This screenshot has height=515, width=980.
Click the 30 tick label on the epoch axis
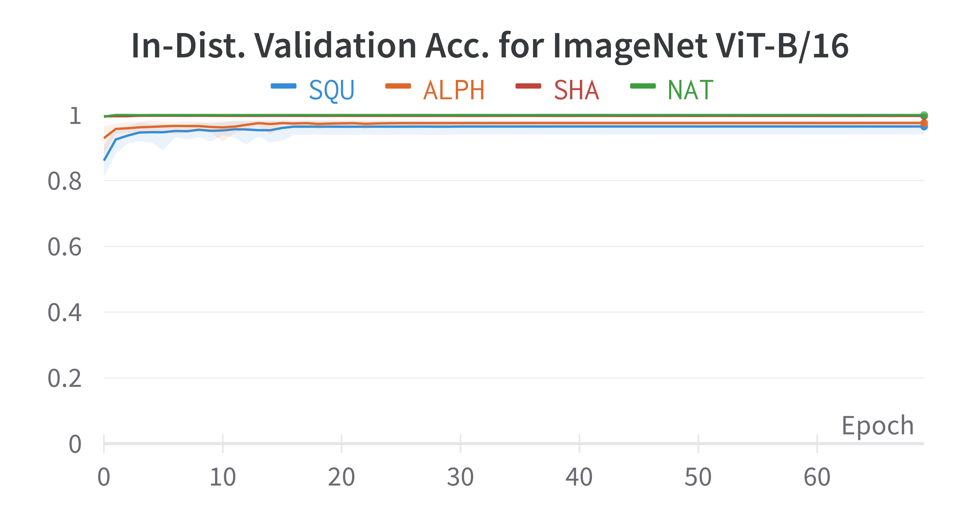460,477
